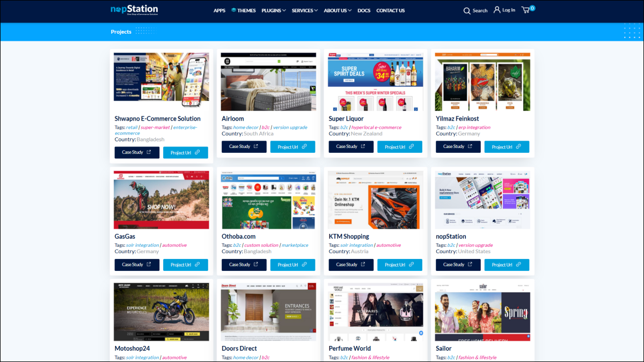This screenshot has width=644, height=362.
Task: Expand the Services dropdown menu
Action: click(305, 10)
